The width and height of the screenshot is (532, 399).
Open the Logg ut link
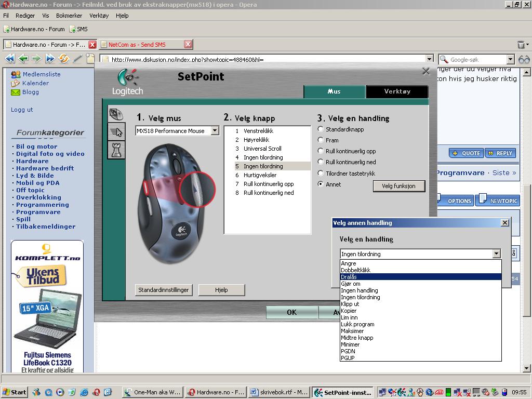(22, 110)
